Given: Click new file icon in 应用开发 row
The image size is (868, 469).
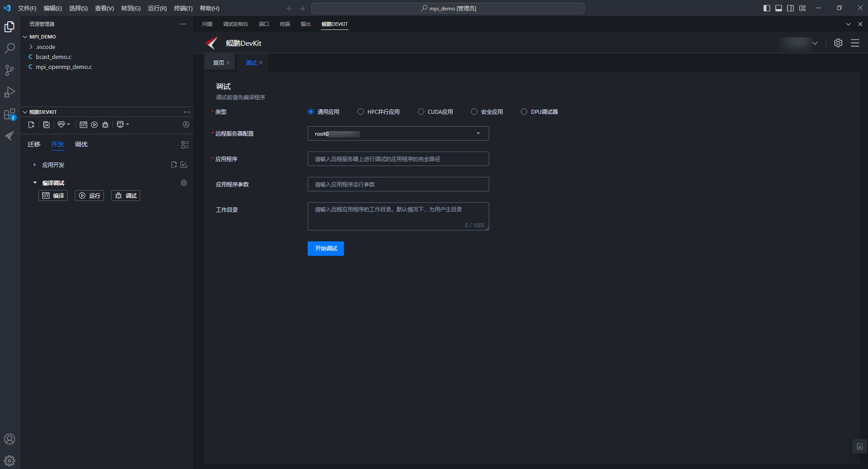Looking at the screenshot, I should click(174, 165).
